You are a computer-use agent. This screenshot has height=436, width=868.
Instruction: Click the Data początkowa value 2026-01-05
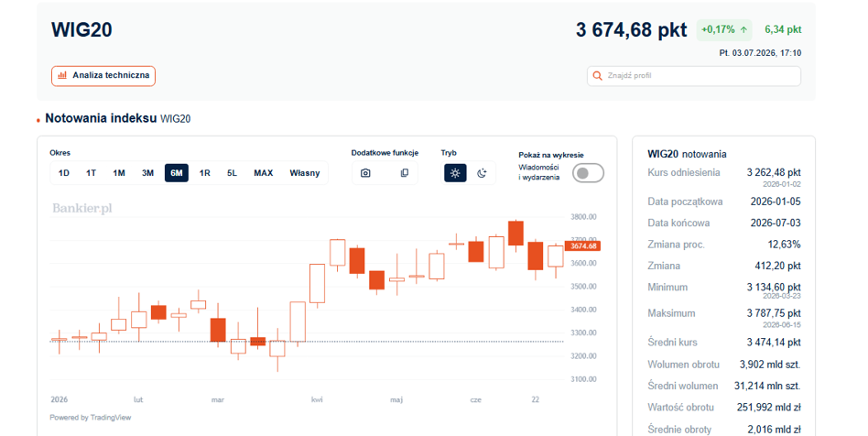(x=775, y=202)
